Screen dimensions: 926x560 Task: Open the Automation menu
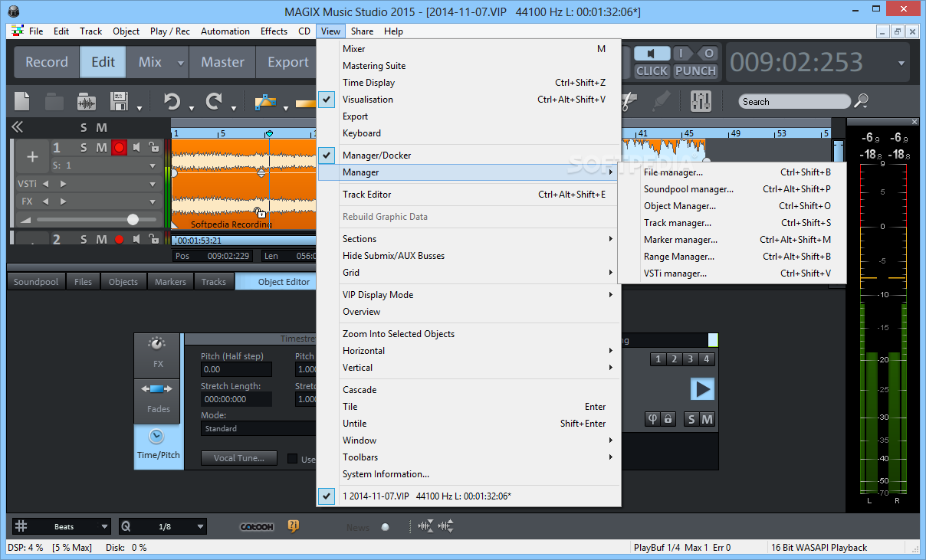point(225,31)
